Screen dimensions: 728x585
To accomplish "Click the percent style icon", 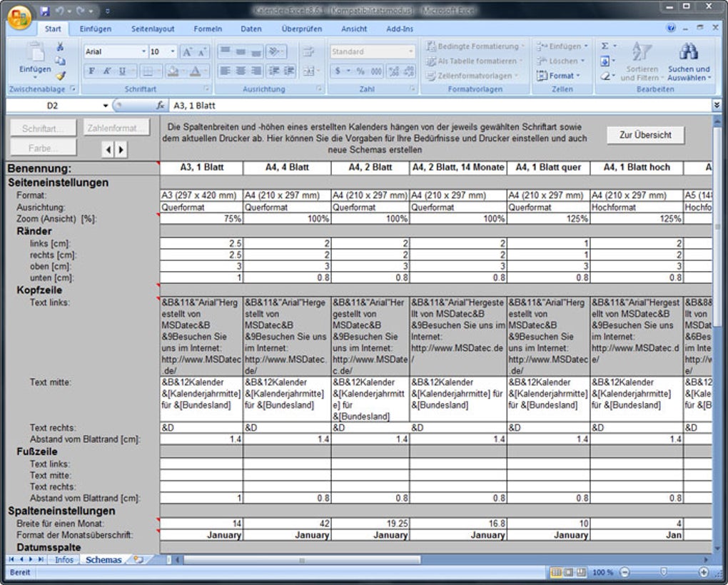I will 360,71.
